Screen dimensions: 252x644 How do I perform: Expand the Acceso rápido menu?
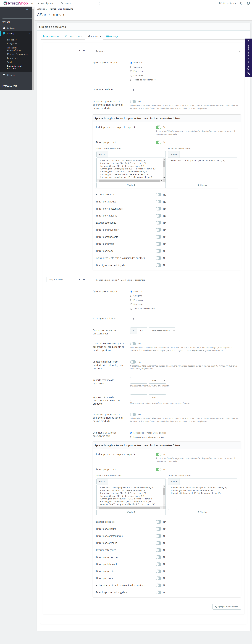[x=45, y=3]
